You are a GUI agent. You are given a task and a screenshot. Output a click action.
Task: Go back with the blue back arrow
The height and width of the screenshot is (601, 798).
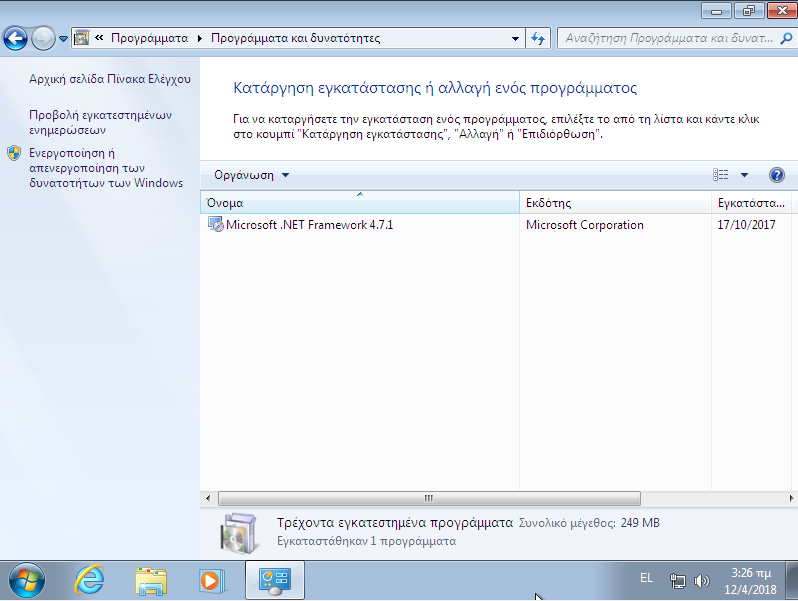click(15, 38)
